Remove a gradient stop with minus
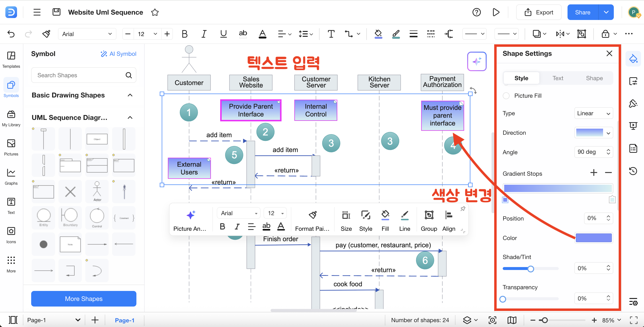 [x=608, y=172]
